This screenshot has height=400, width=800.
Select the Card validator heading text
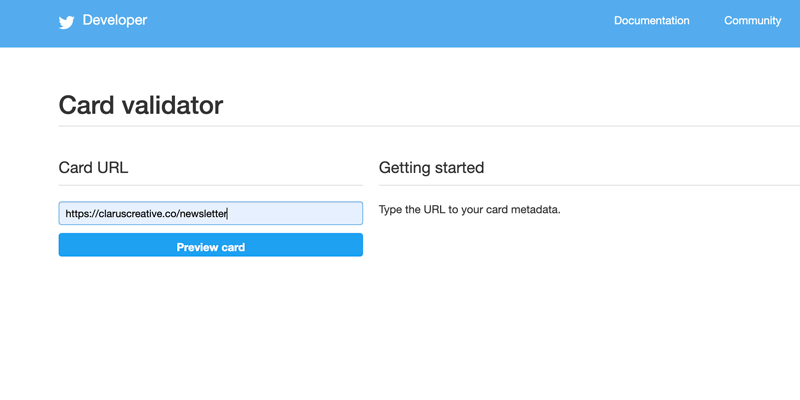141,105
